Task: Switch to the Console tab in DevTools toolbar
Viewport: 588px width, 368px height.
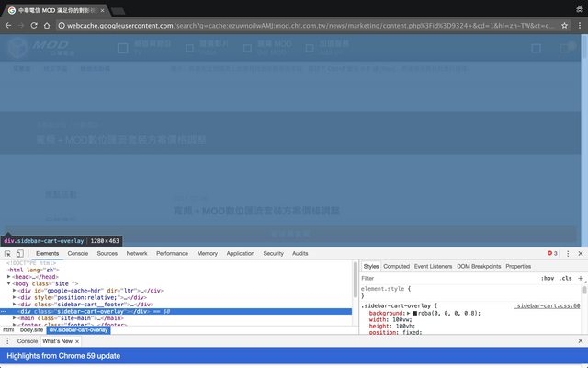Action: click(x=77, y=254)
